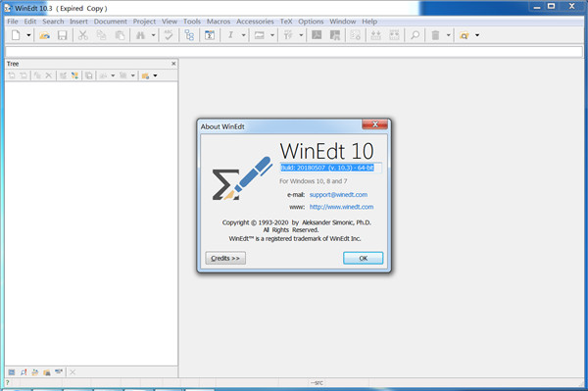
Task: Click the green question mark status icon
Action: [7, 383]
